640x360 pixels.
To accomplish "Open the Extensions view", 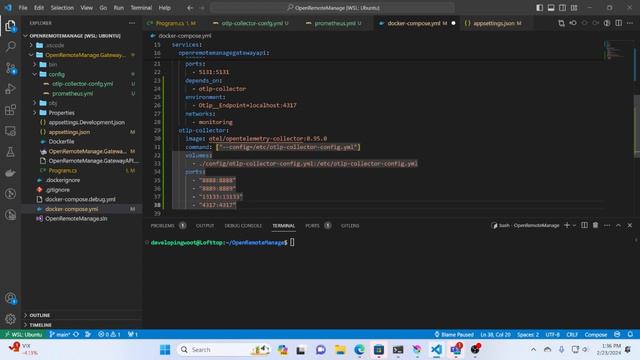I will [x=11, y=110].
